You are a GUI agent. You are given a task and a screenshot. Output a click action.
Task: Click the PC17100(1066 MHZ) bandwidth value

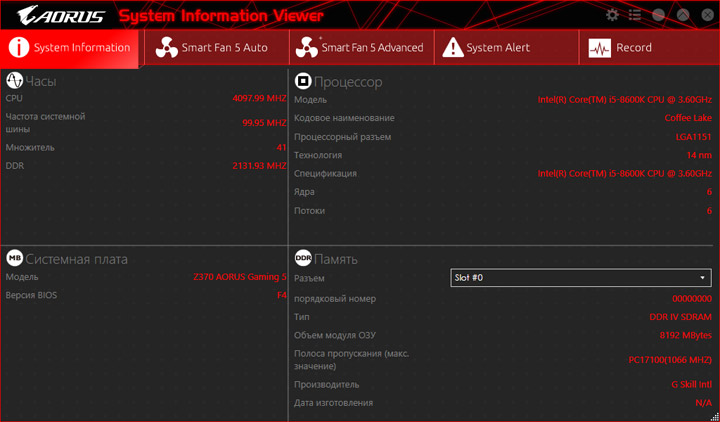point(670,360)
